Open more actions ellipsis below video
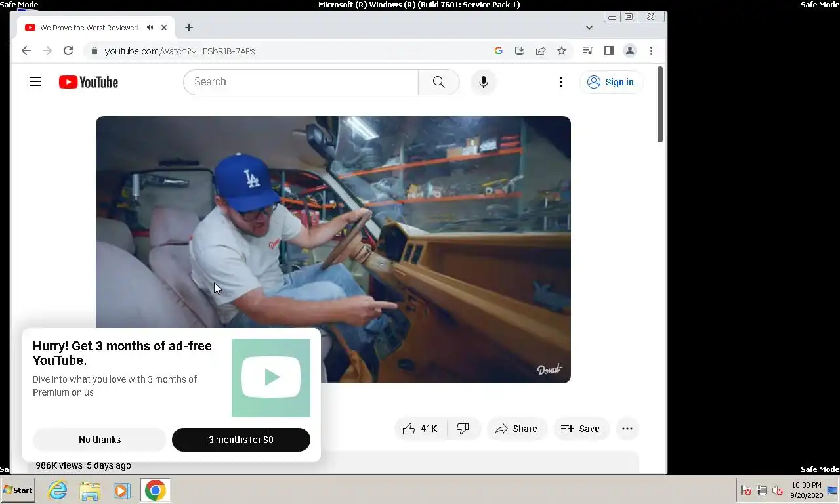The width and height of the screenshot is (840, 504). click(627, 429)
